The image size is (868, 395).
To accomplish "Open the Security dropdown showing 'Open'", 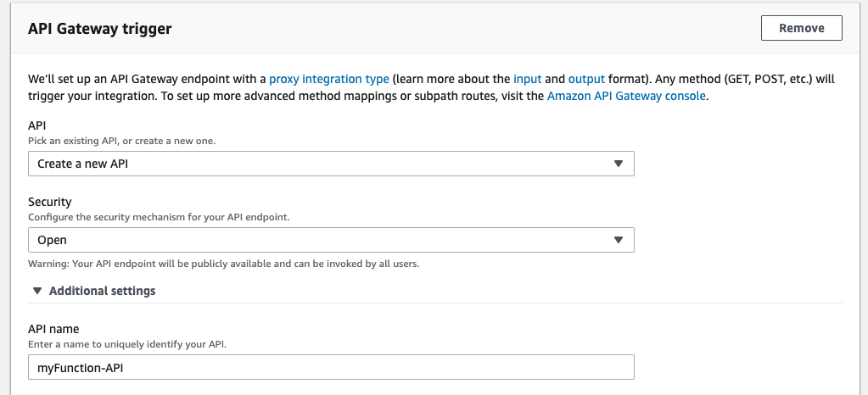I will (331, 240).
